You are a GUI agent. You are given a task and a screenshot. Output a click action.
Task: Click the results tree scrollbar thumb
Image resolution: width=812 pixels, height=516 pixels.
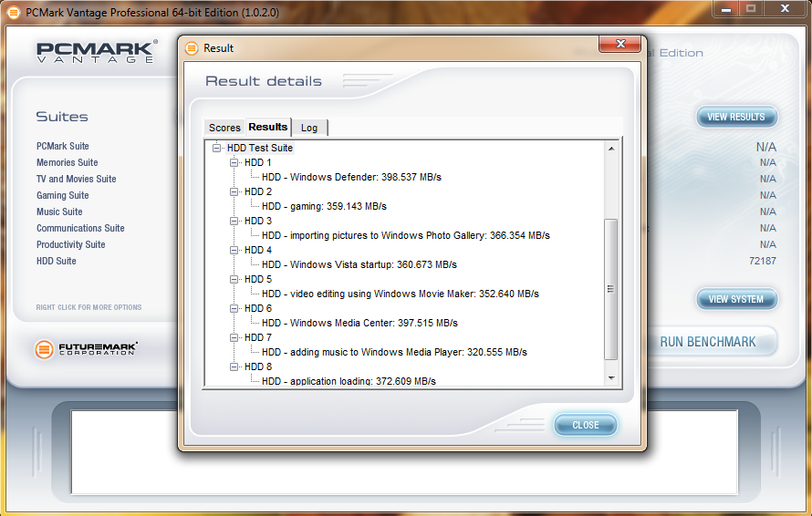coord(611,289)
